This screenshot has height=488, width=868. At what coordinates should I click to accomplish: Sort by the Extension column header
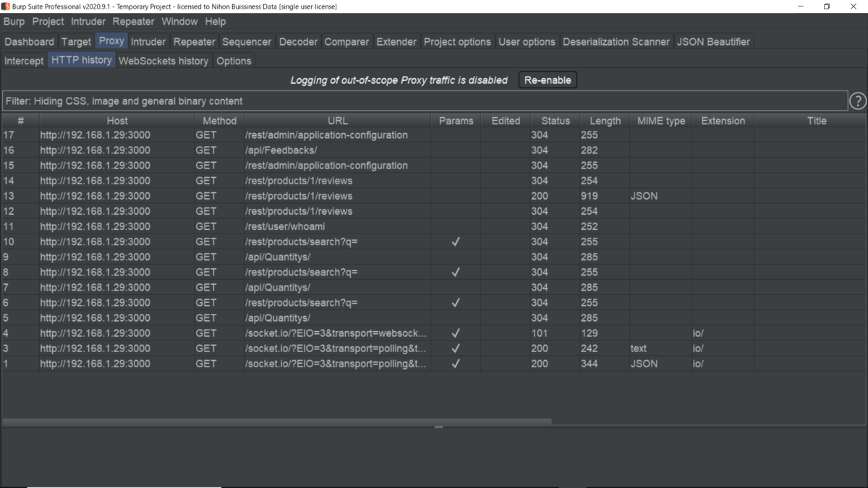click(x=723, y=121)
